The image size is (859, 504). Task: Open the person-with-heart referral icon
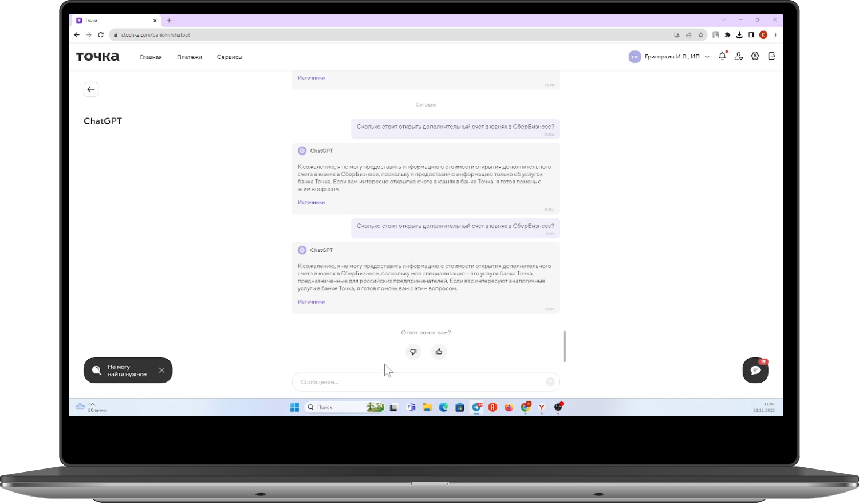739,56
